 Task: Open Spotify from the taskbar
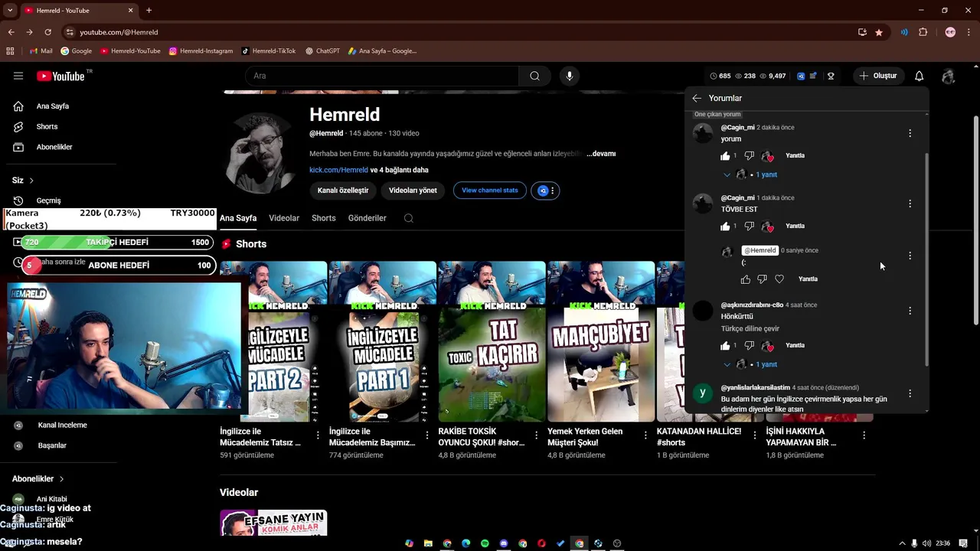(x=485, y=543)
